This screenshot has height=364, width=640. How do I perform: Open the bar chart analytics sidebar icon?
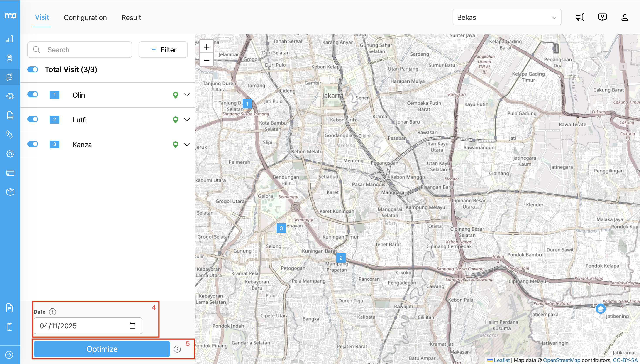coord(10,39)
